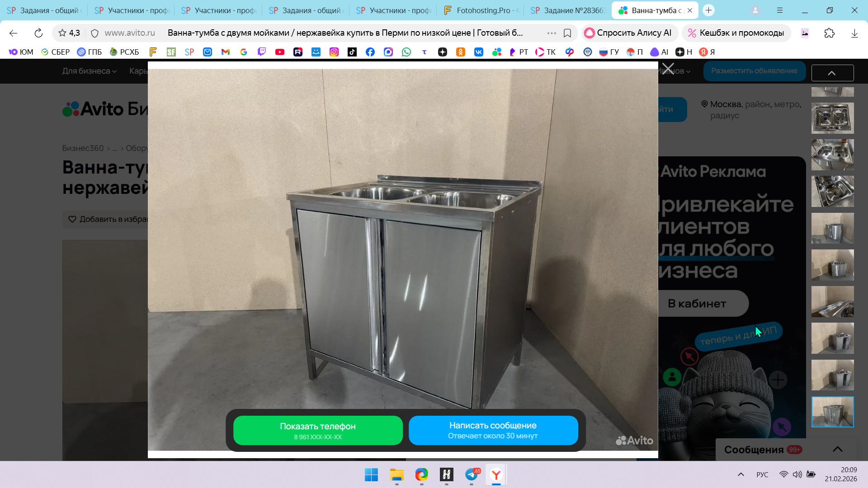This screenshot has height=488, width=868.
Task: Show hidden system tray icons
Action: (741, 474)
